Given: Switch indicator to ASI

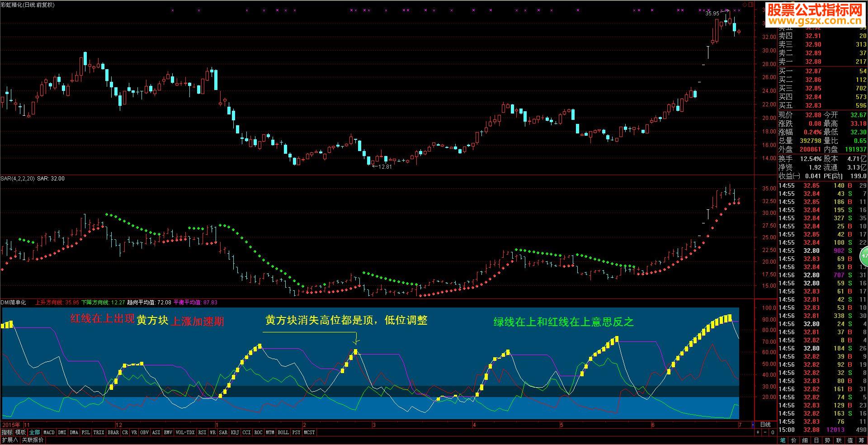Looking at the screenshot, I should tap(156, 432).
